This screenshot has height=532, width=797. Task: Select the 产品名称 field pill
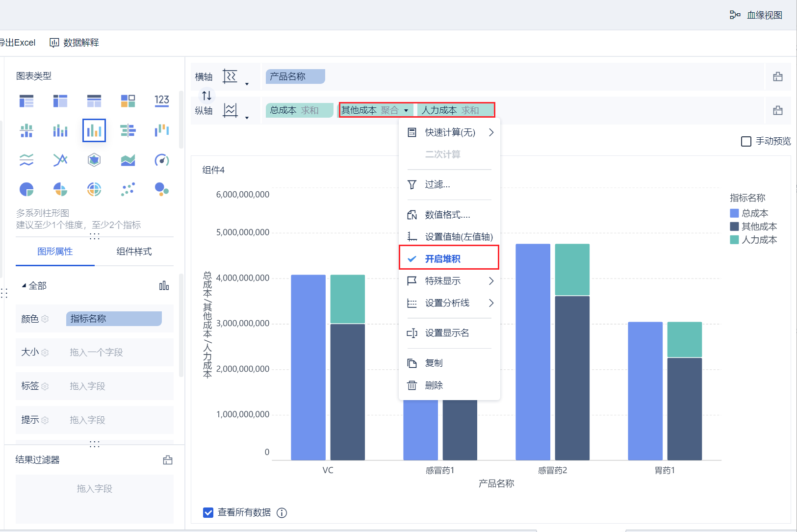click(295, 76)
